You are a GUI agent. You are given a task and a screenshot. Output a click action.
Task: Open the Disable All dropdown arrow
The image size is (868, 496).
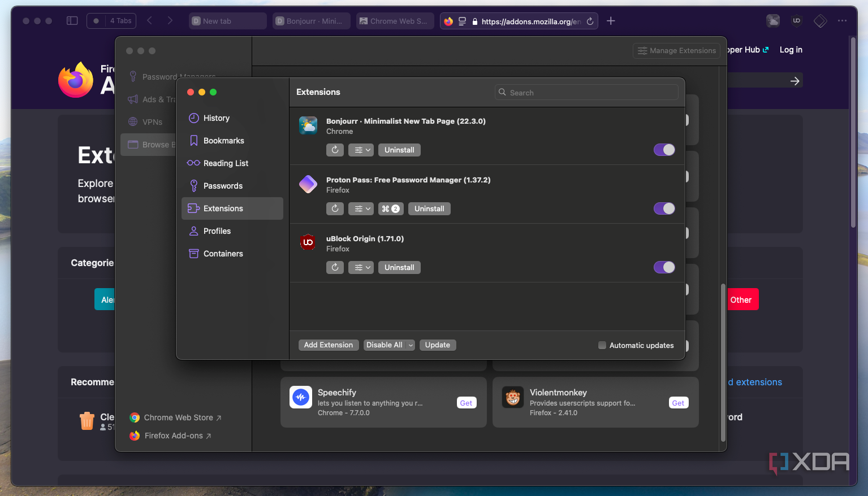411,345
